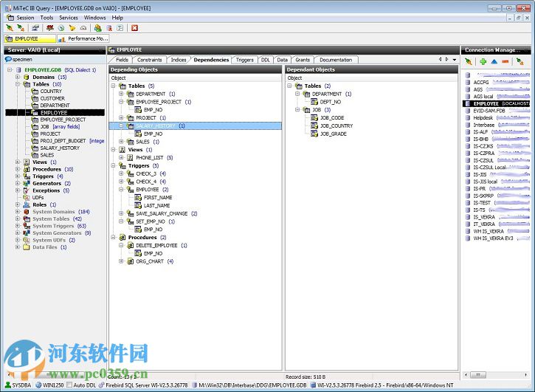This screenshot has height=392, width=535.
Task: Click the Data Files folder icon
Action: 27,247
